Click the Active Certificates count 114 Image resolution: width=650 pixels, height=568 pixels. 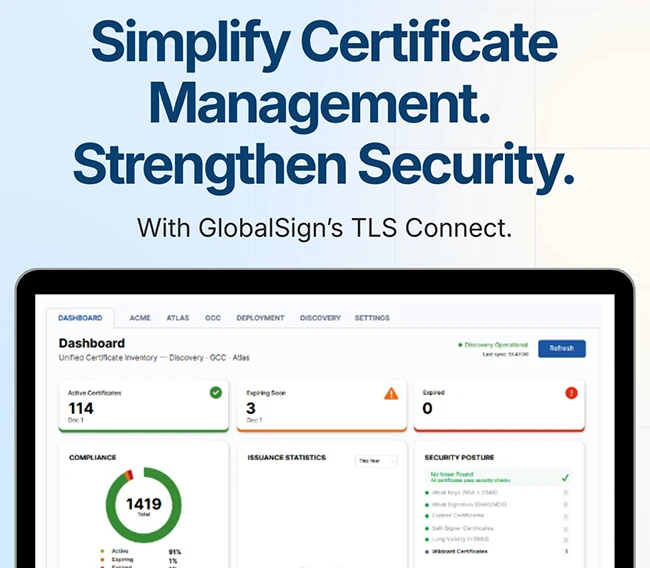click(x=81, y=408)
